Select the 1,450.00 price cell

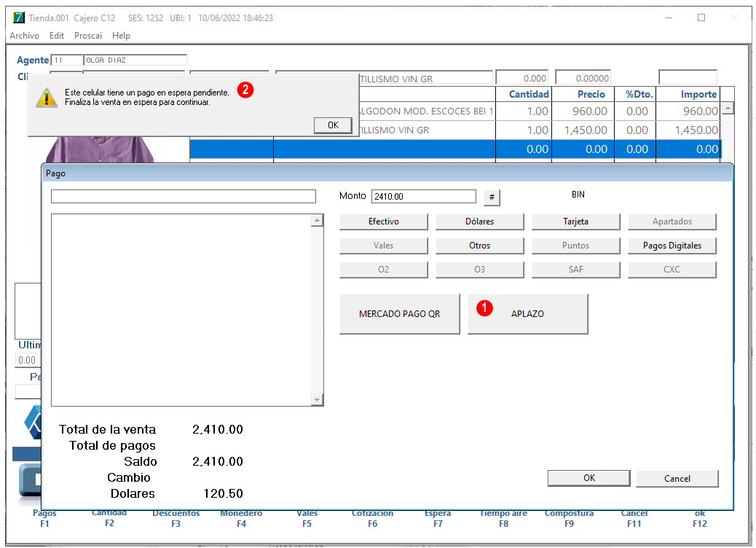[583, 130]
